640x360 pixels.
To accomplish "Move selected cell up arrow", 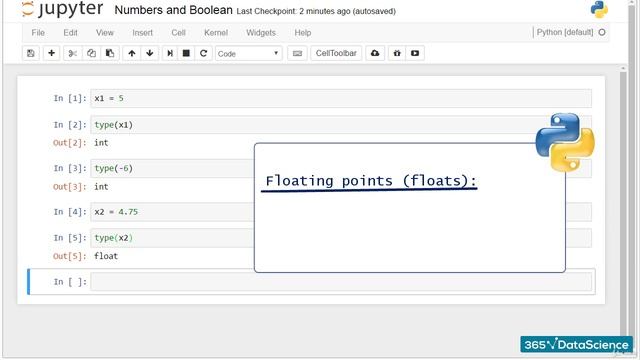I will pos(132,53).
